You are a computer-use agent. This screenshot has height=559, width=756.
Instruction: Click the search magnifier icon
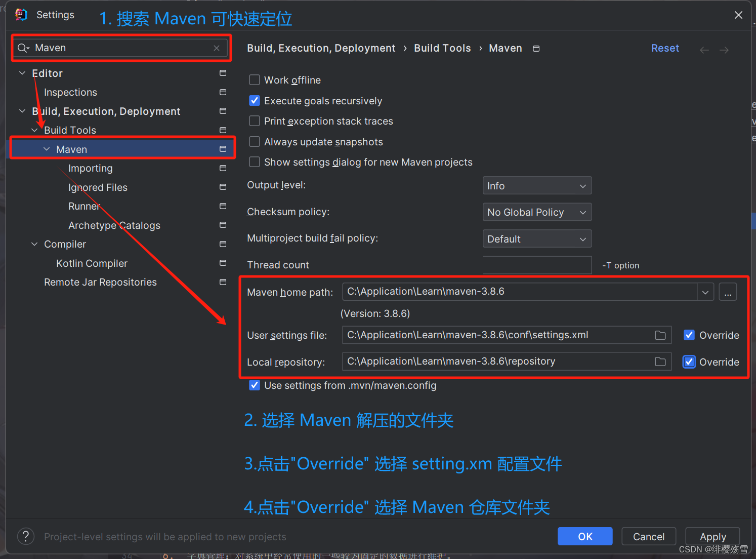point(23,48)
